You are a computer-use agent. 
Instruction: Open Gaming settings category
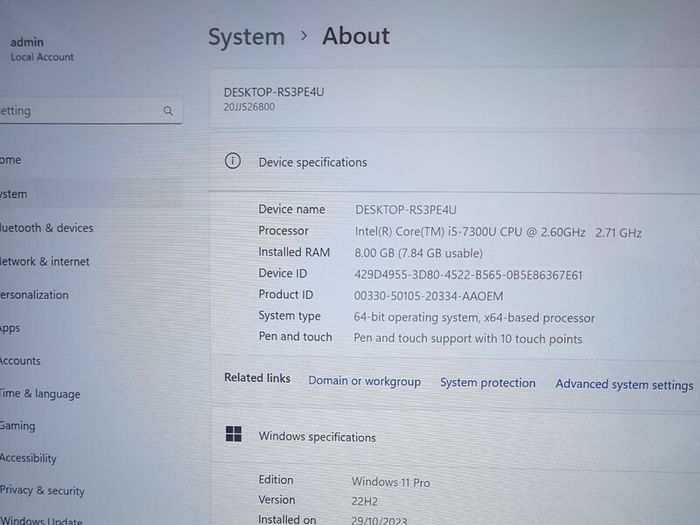[17, 426]
